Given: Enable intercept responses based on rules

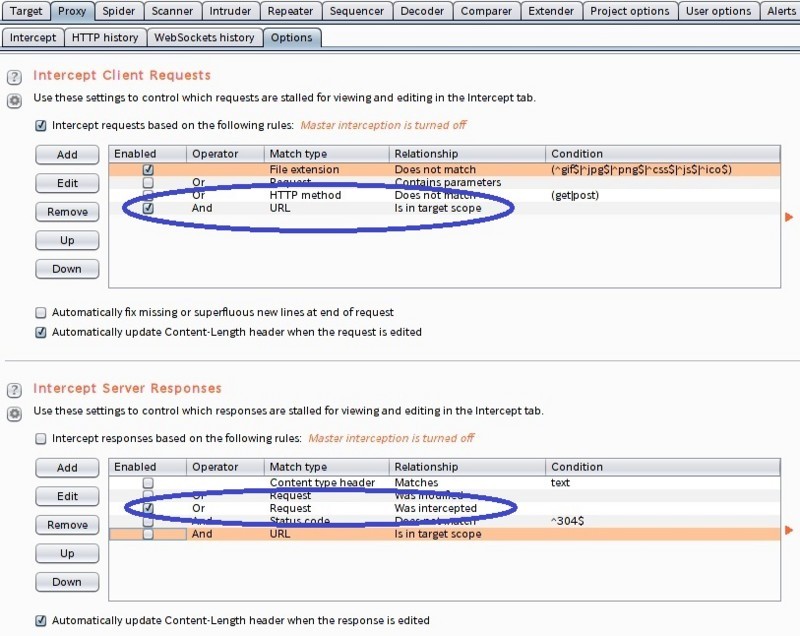Looking at the screenshot, I should 41,439.
